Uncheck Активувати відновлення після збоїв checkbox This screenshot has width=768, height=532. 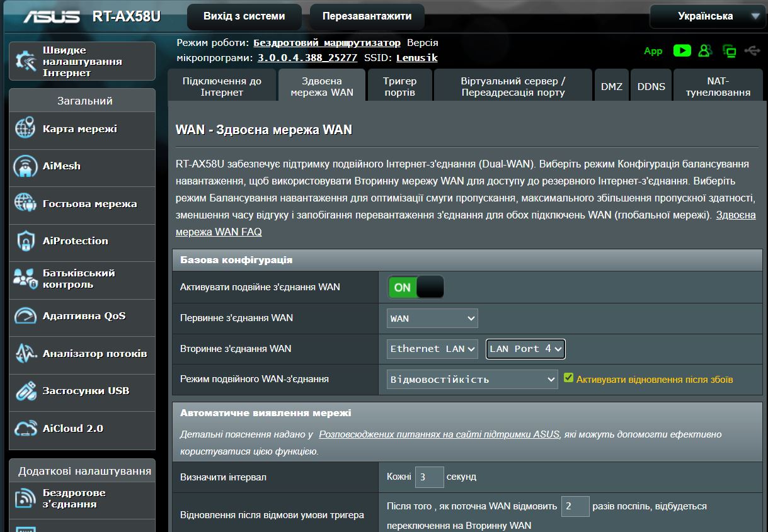coord(569,378)
